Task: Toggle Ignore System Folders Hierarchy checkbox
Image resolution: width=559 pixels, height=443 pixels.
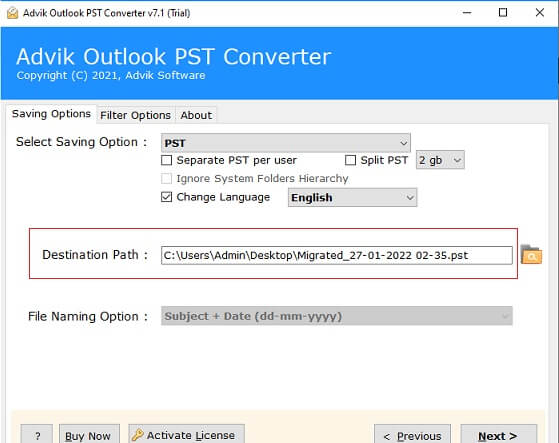Action: (x=166, y=178)
